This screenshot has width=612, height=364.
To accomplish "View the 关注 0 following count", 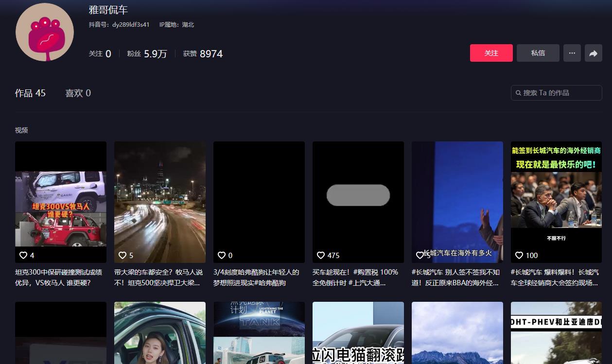I will pyautogui.click(x=100, y=53).
